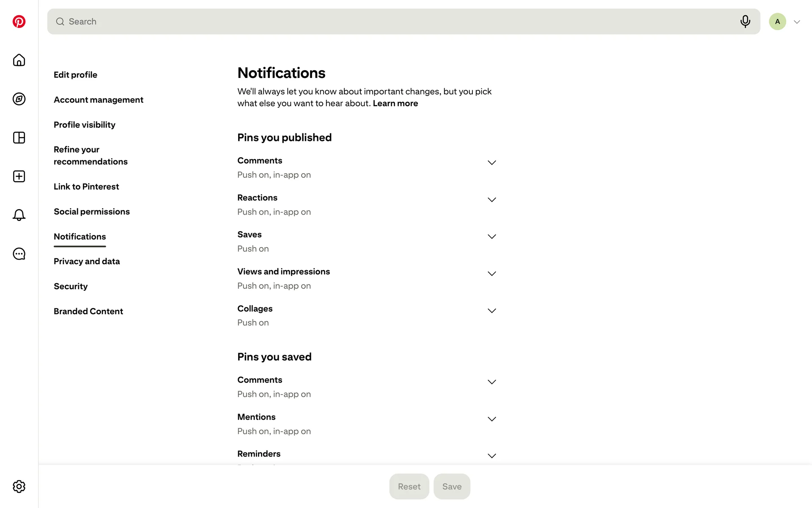Screen dimensions: 812x508
Task: Go to the Security settings section
Action: 71,286
